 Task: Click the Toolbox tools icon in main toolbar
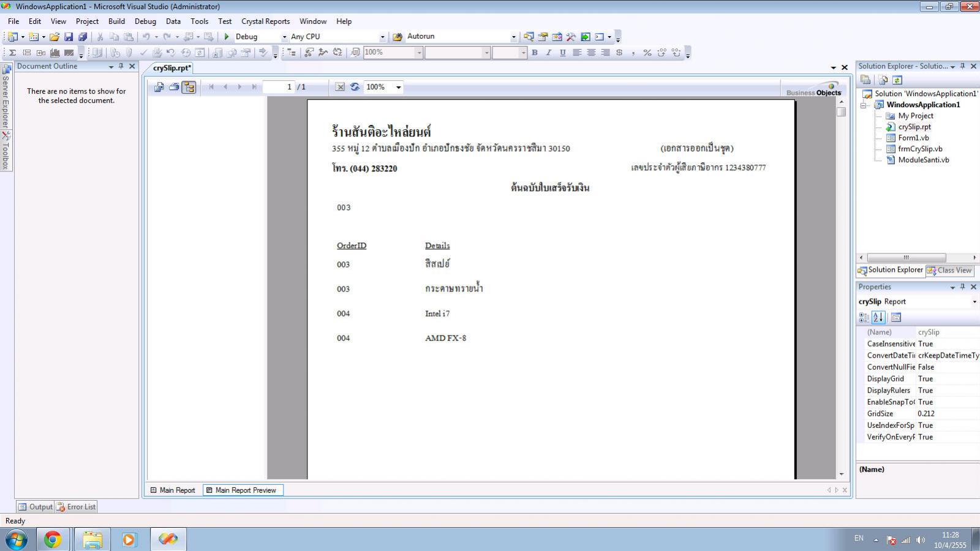tap(571, 37)
